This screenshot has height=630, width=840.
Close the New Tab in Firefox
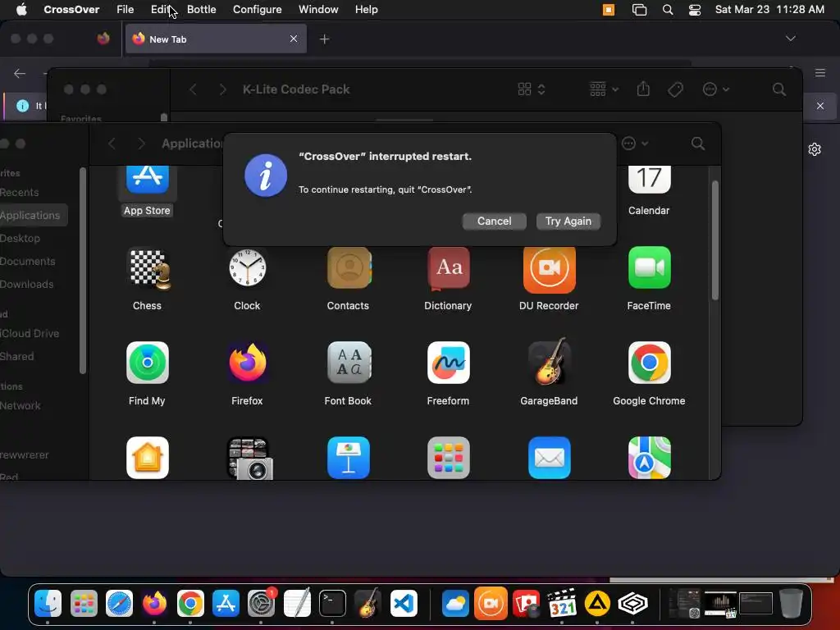[x=294, y=39]
